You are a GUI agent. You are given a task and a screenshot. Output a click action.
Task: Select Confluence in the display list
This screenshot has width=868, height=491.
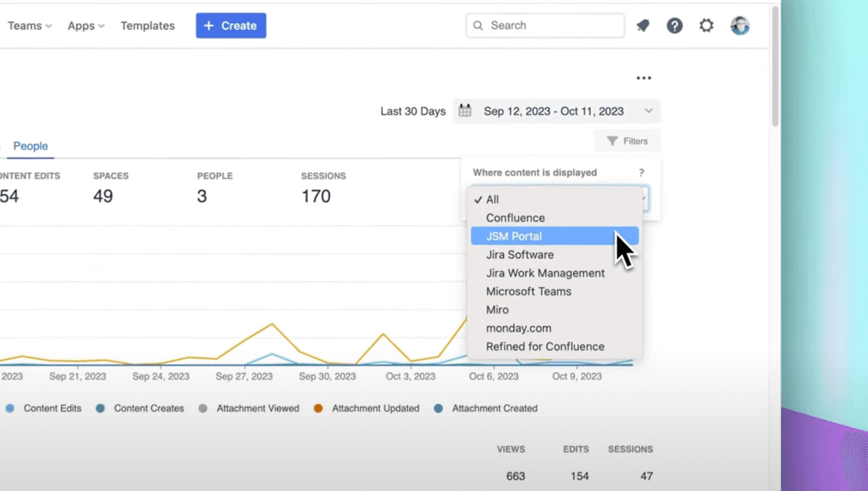[555, 218]
